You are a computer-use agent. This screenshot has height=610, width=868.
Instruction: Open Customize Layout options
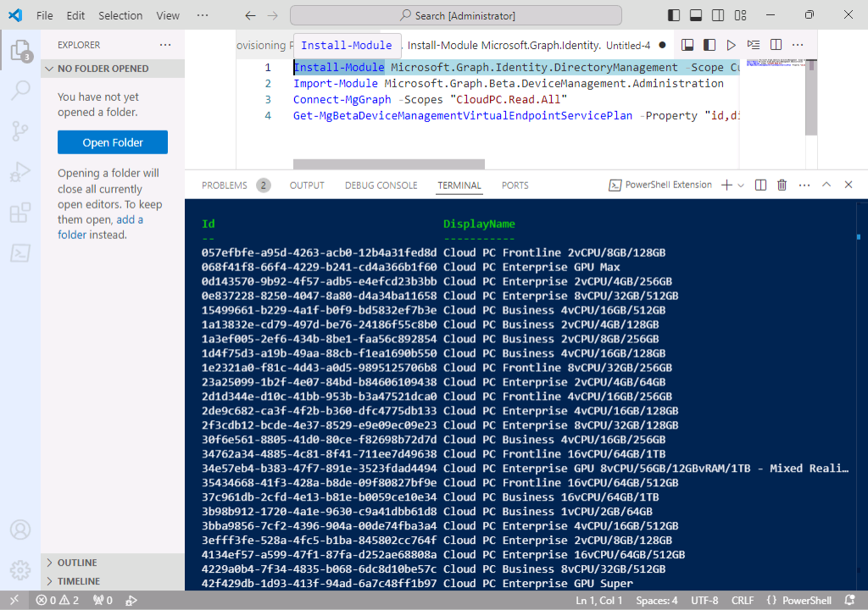click(741, 15)
